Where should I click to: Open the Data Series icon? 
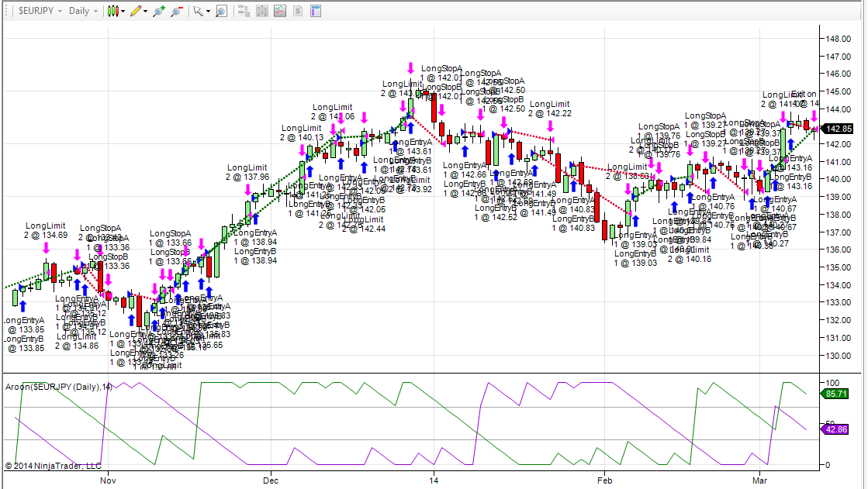pyautogui.click(x=244, y=11)
